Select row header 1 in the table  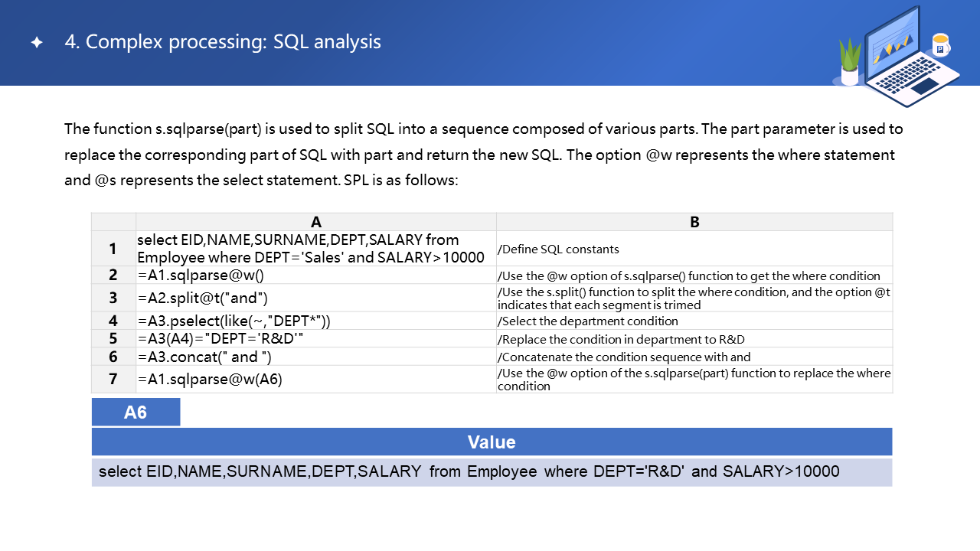[x=113, y=249]
